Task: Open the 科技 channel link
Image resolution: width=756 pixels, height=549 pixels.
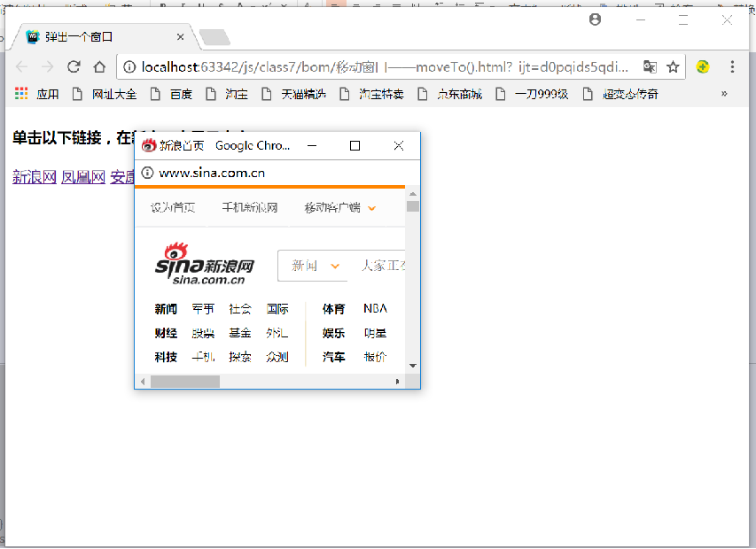Action: pos(166,357)
